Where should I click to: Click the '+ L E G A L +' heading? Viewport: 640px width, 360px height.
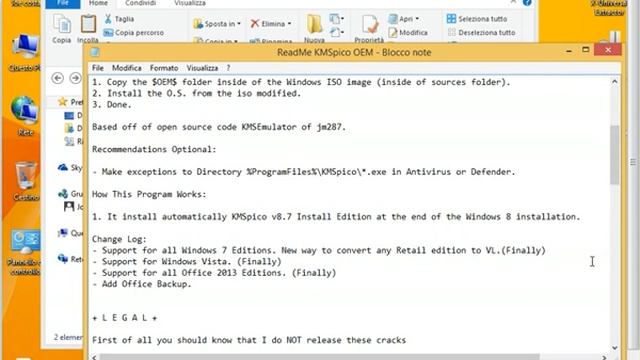click(124, 318)
